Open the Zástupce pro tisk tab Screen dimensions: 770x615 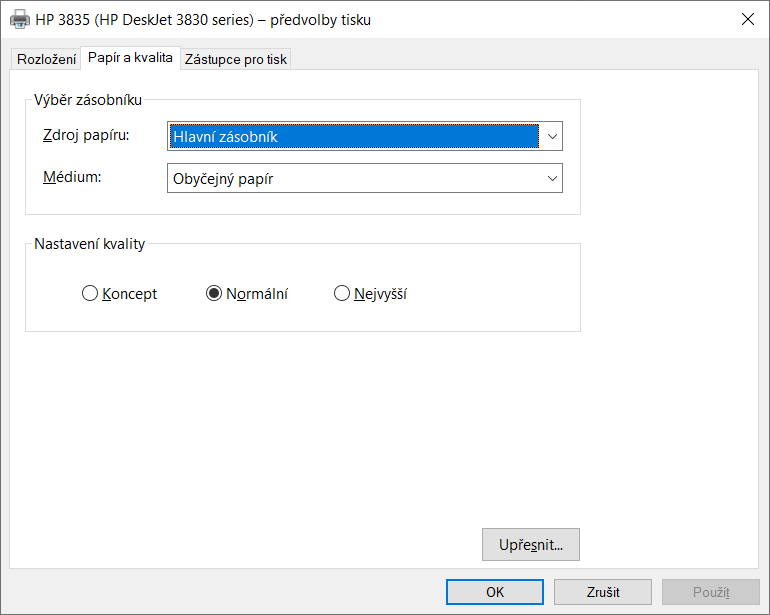236,59
